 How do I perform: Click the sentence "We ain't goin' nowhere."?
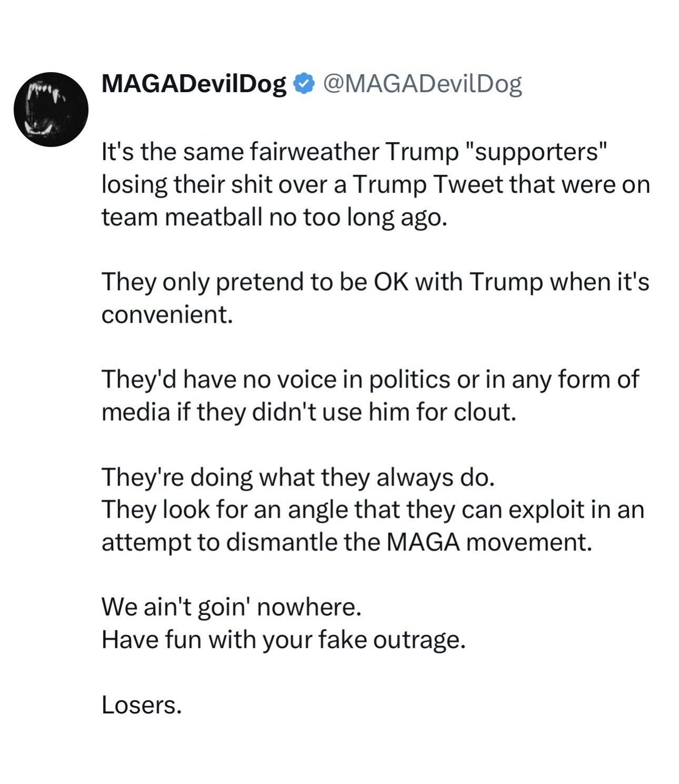(231, 608)
